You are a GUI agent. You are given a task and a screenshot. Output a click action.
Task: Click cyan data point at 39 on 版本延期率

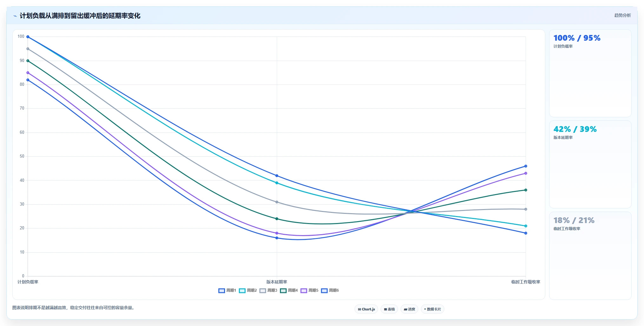pos(277,183)
